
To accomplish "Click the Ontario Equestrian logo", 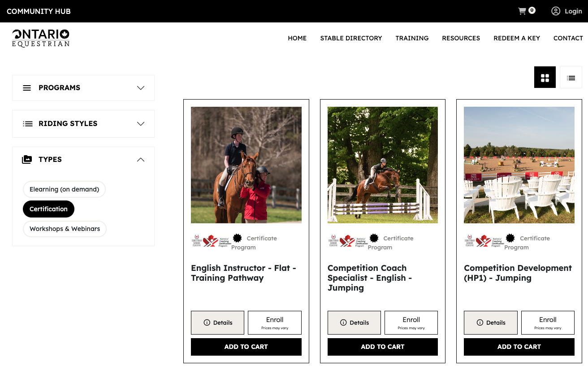I will pos(41,38).
